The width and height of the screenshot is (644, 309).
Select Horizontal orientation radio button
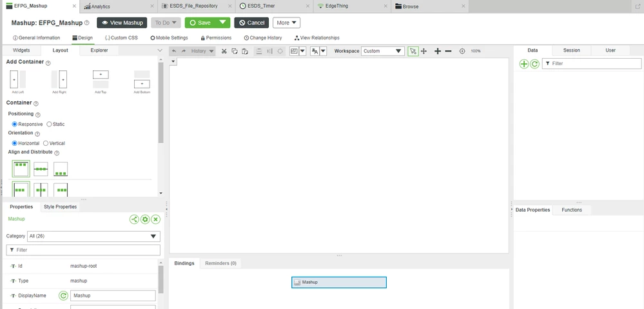(15, 143)
